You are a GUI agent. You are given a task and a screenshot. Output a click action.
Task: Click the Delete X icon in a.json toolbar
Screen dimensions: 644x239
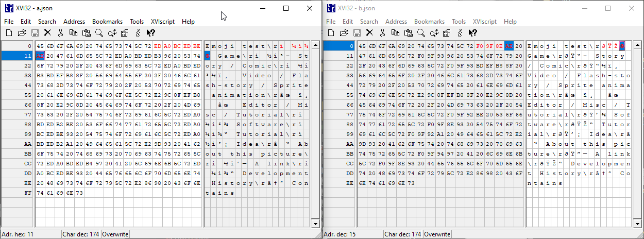click(x=47, y=33)
